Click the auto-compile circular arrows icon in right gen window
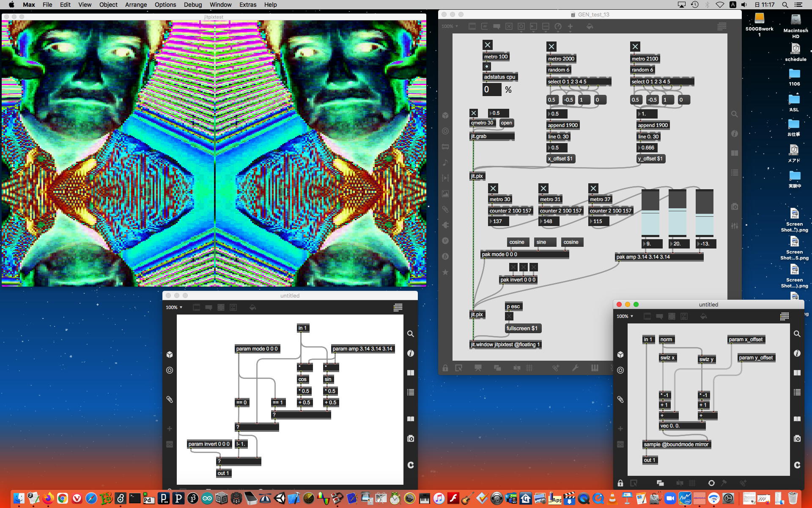 [x=711, y=483]
